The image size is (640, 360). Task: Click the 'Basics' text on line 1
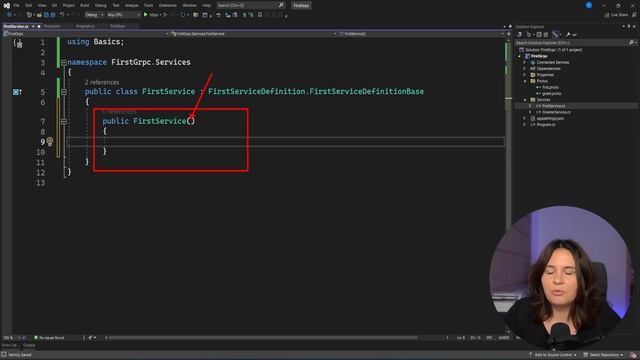click(x=107, y=42)
